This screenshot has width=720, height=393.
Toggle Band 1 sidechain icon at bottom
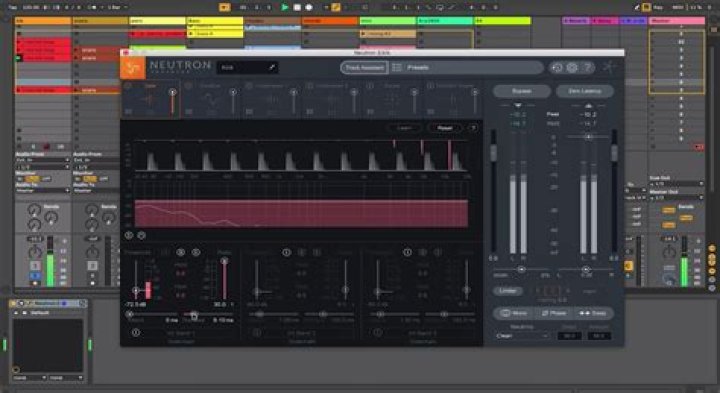(136, 332)
